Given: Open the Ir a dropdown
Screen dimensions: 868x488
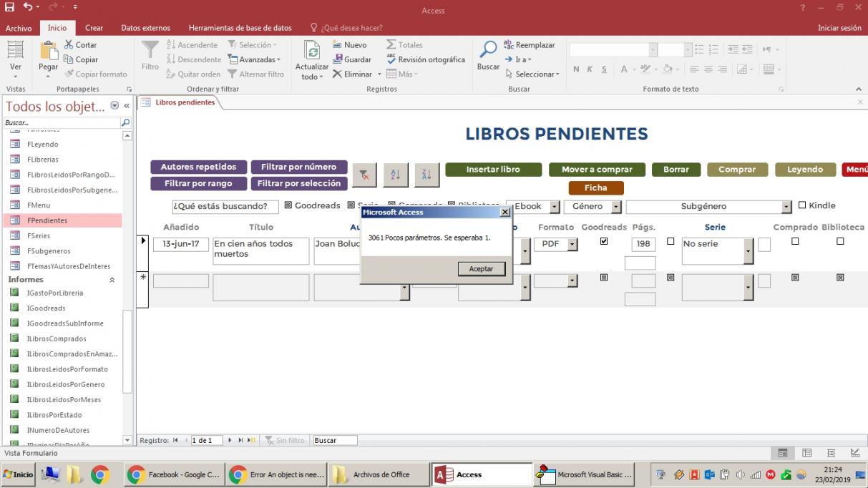Looking at the screenshot, I should 517,59.
